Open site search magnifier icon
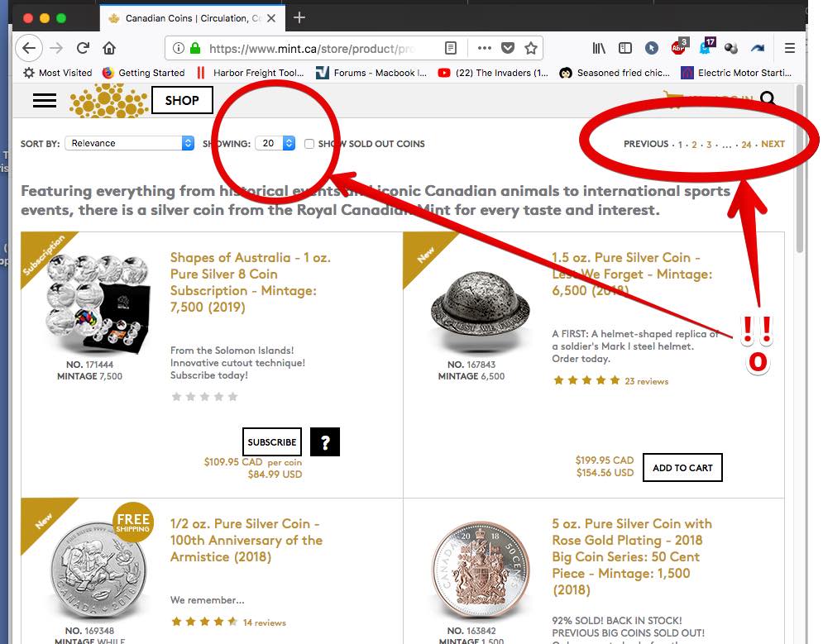The width and height of the screenshot is (823, 644). [x=768, y=98]
